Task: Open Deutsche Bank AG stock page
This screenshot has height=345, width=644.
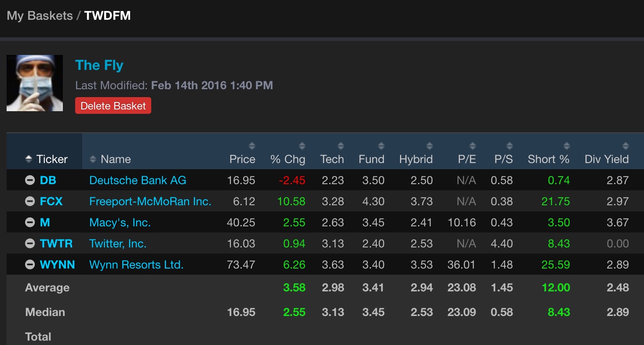Action: coord(138,180)
